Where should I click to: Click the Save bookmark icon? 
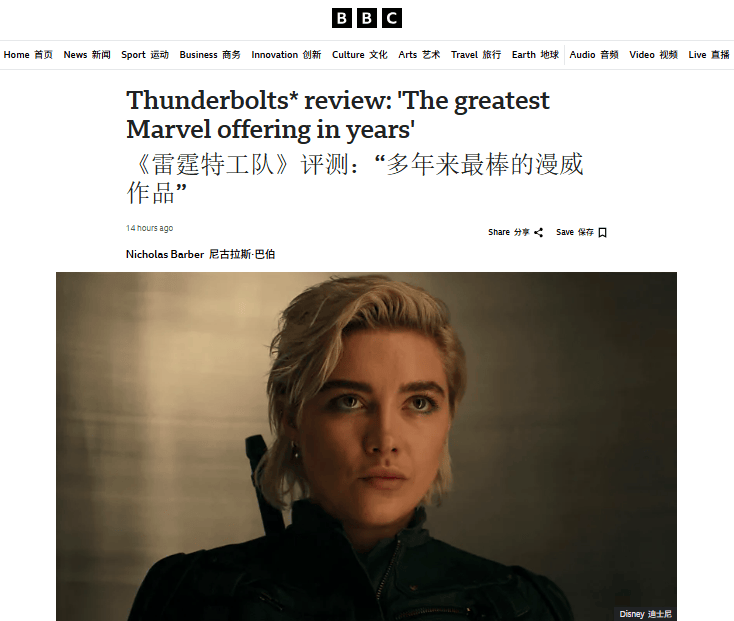pyautogui.click(x=602, y=233)
